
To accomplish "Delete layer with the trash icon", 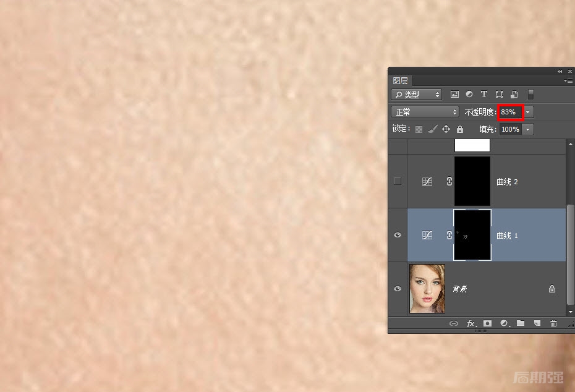I will pos(553,323).
